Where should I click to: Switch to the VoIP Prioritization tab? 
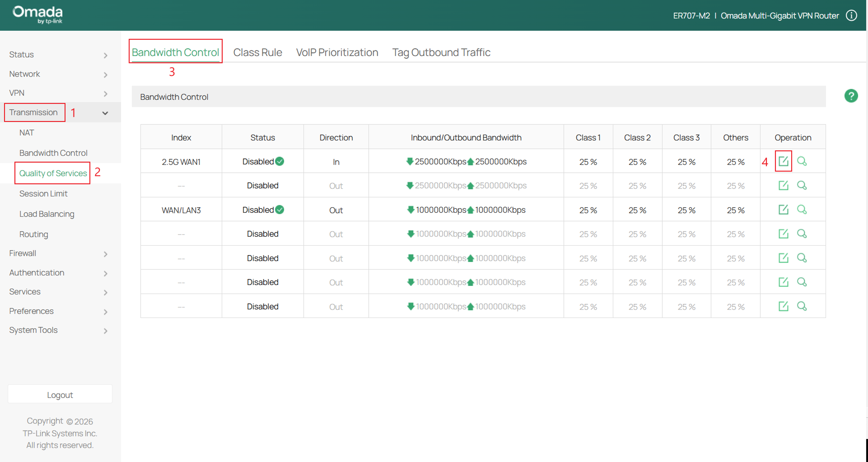click(x=337, y=52)
